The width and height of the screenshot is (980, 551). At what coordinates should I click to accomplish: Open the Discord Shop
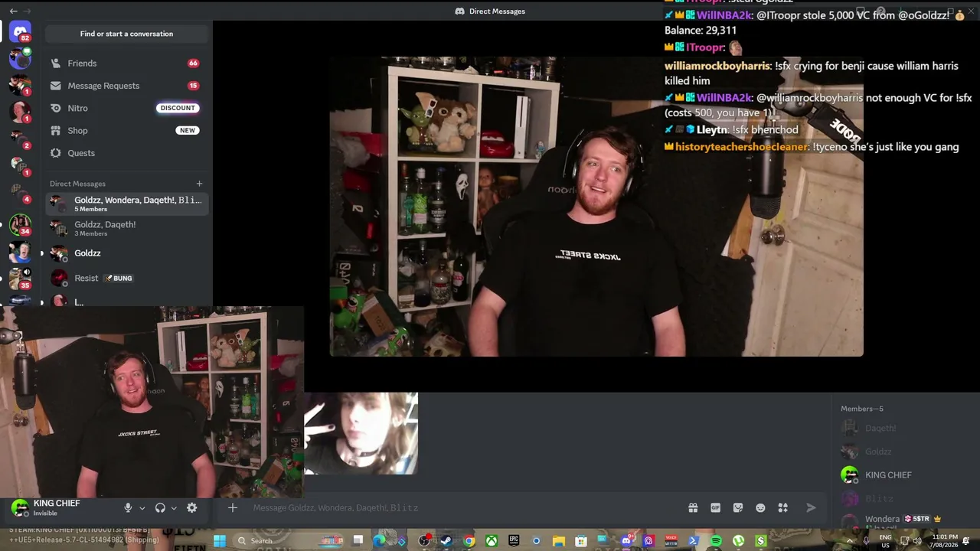tap(126, 131)
